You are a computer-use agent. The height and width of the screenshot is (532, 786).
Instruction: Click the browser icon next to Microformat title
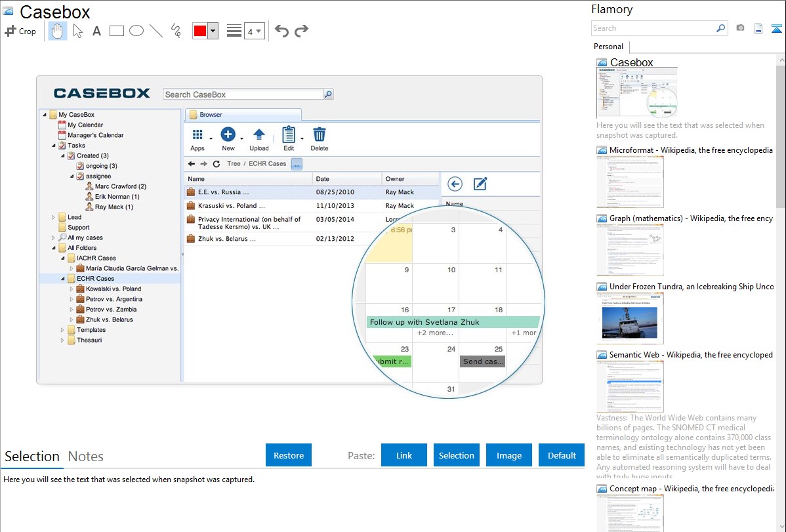[x=602, y=150]
